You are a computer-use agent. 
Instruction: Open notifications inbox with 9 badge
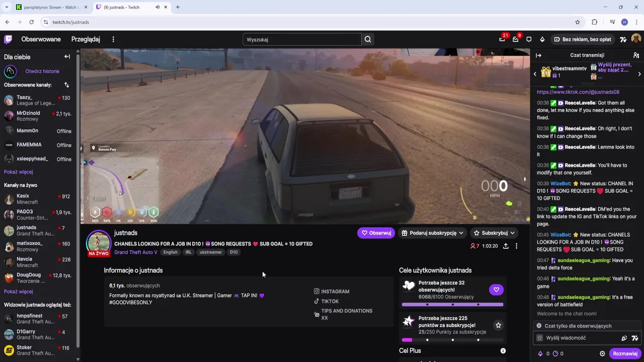coord(516,39)
